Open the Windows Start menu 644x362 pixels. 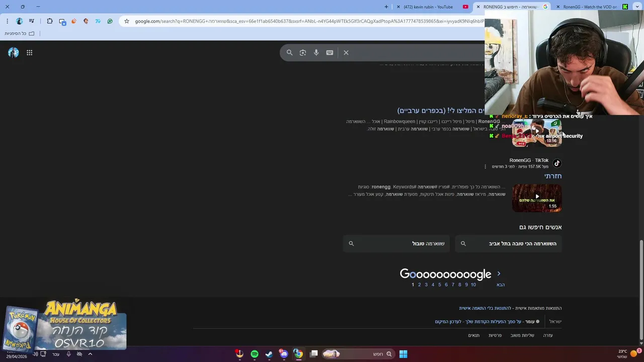pos(403,354)
